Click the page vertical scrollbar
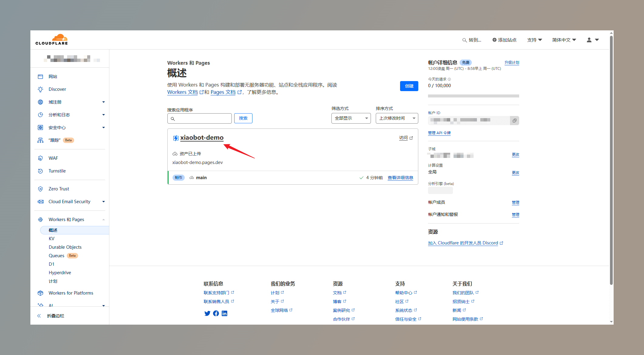This screenshot has width=644, height=355. coord(611,160)
